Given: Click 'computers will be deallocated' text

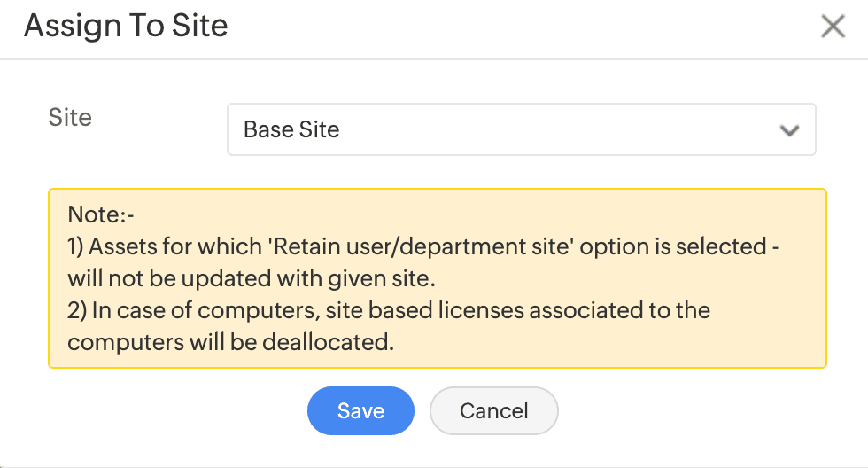Looking at the screenshot, I should coord(230,342).
